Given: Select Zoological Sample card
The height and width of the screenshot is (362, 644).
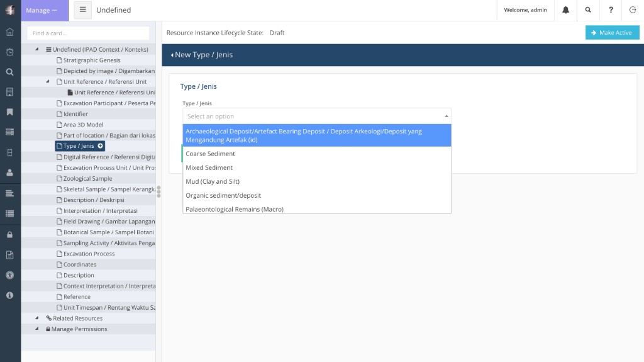Looking at the screenshot, I should [84, 179].
